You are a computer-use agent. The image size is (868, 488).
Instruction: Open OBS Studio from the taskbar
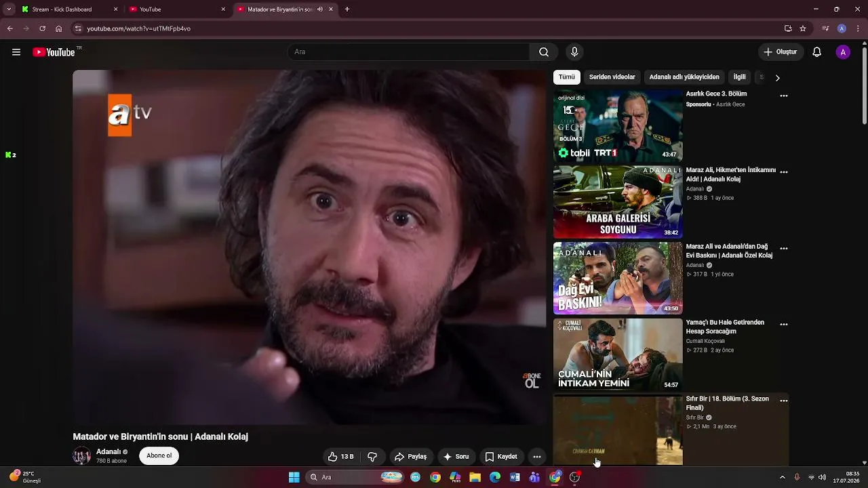(x=575, y=477)
